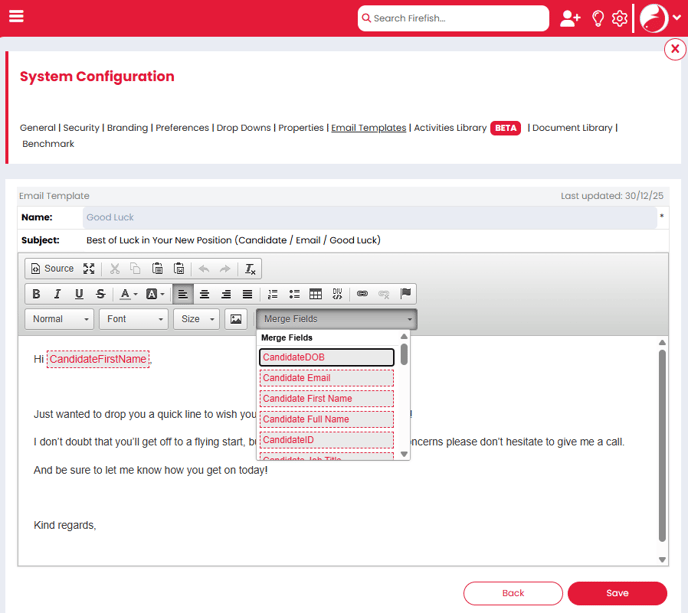Image resolution: width=688 pixels, height=613 pixels.
Task: Click the Unlink icon
Action: [x=384, y=294]
